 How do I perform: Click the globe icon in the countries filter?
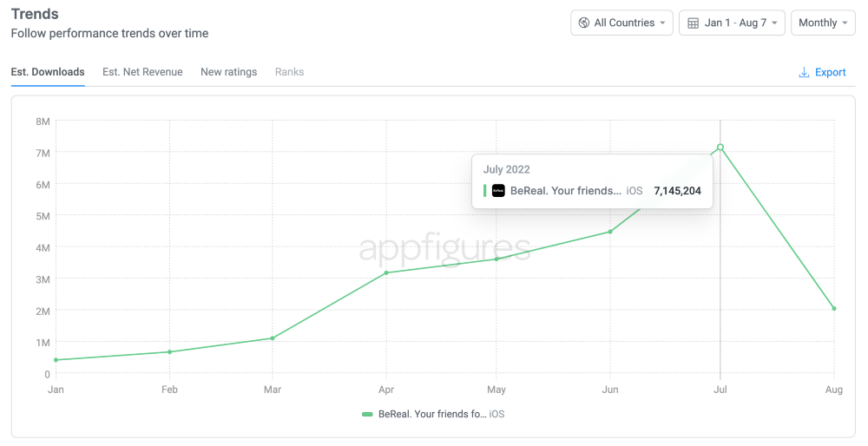(583, 23)
